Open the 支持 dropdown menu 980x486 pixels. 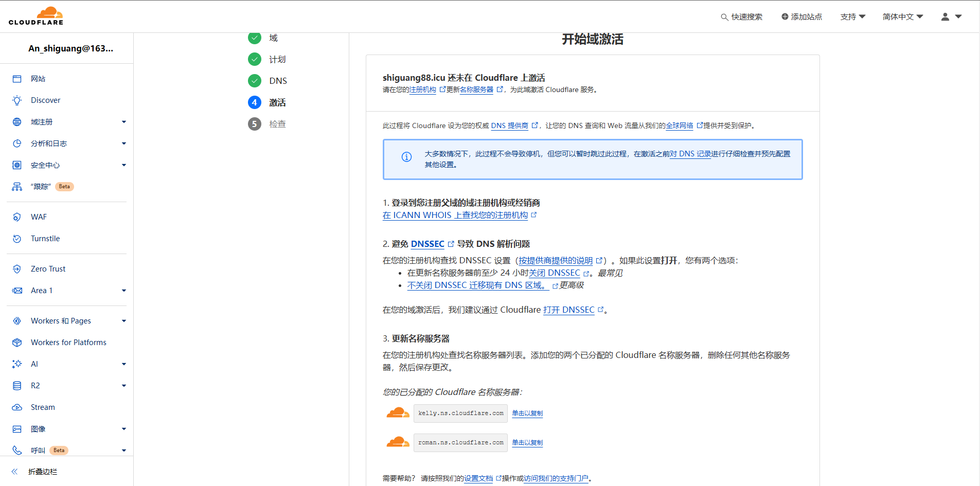click(x=853, y=16)
